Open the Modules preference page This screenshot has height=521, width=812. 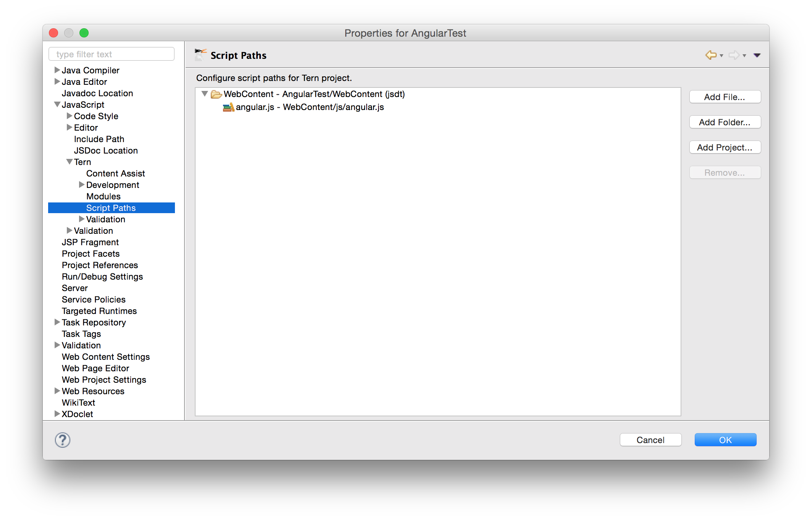(103, 196)
